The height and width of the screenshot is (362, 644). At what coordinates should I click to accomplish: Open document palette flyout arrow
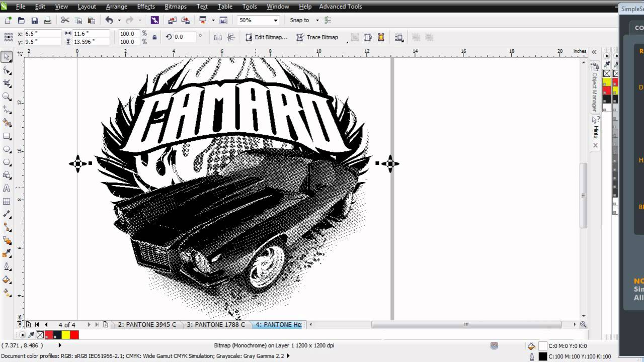point(23,335)
